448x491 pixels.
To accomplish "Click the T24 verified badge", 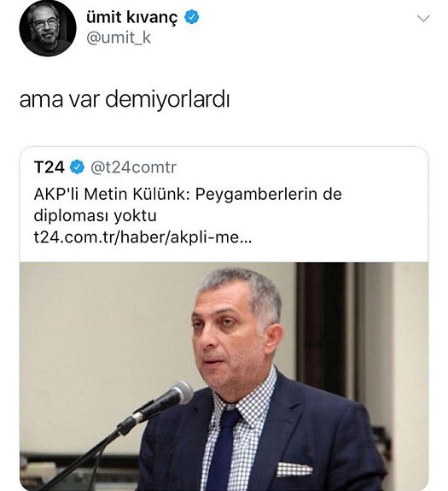I will click(77, 167).
